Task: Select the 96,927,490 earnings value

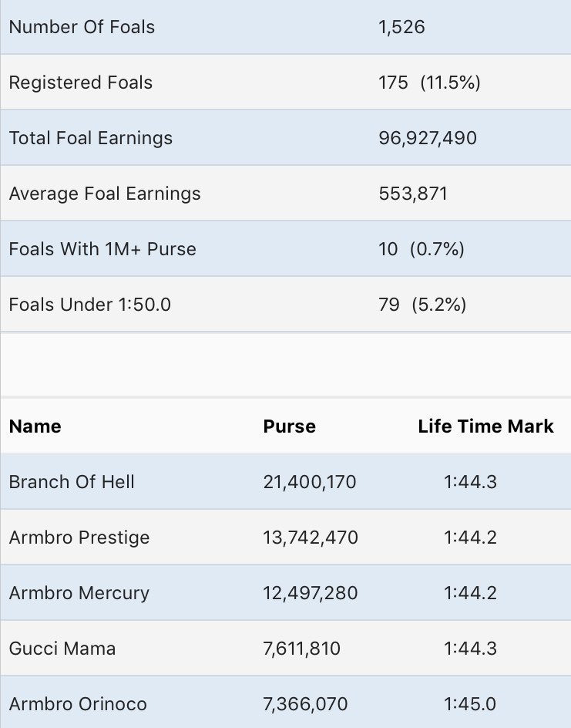Action: [x=428, y=138]
